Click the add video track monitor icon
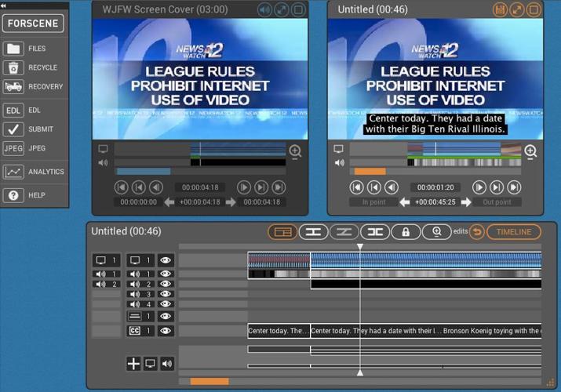 151,364
